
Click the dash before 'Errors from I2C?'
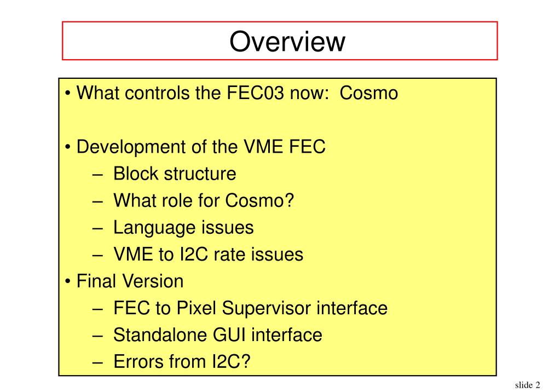pos(97,362)
